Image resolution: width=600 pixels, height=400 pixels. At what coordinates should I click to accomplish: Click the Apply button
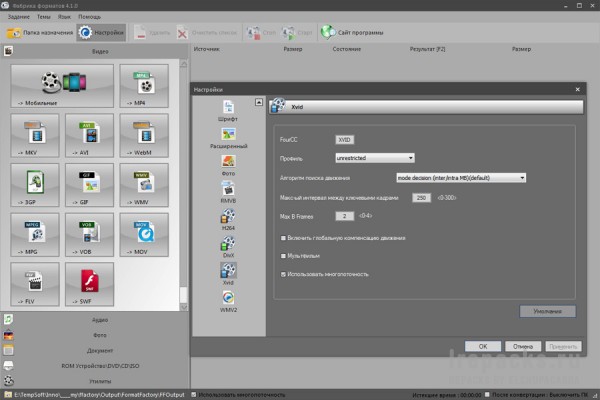tap(563, 346)
